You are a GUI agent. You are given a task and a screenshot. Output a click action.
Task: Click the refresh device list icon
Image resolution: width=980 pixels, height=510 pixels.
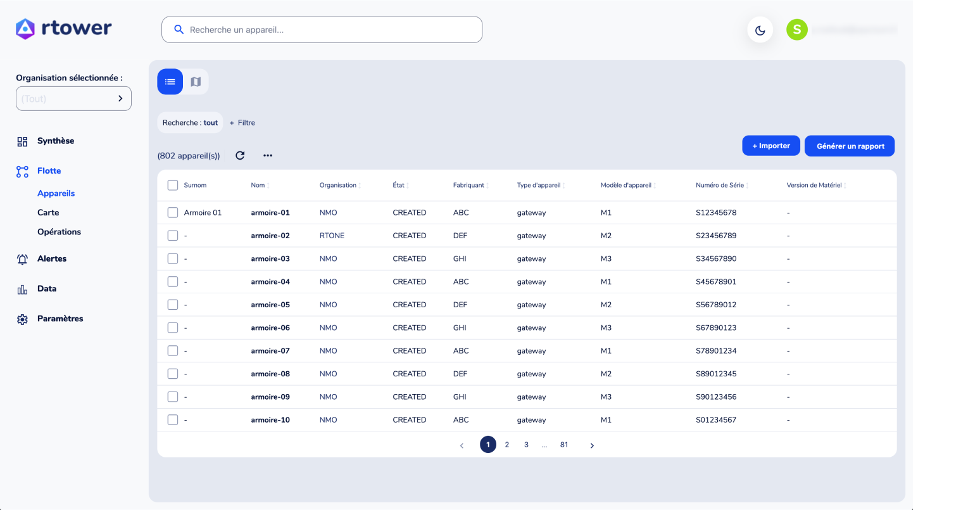(240, 155)
